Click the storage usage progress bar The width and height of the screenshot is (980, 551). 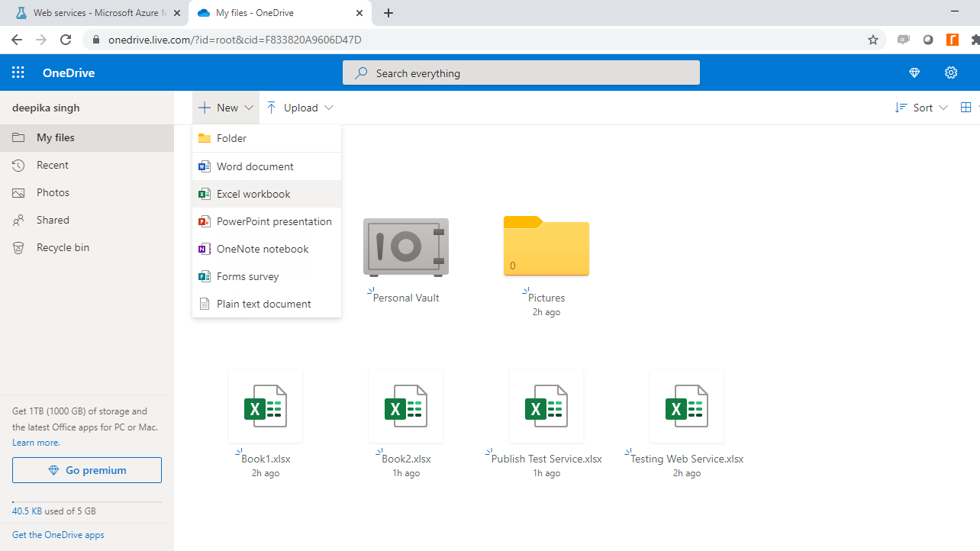click(x=87, y=502)
